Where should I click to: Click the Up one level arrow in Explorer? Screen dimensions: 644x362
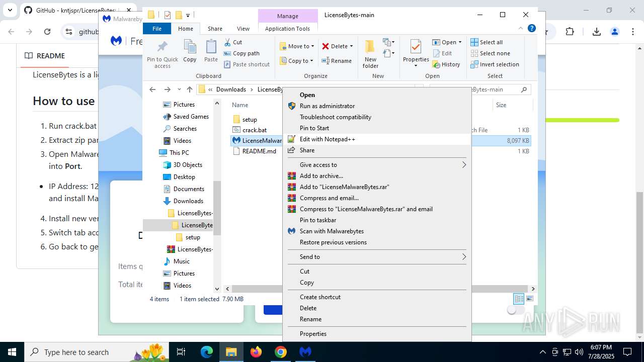coord(189,89)
